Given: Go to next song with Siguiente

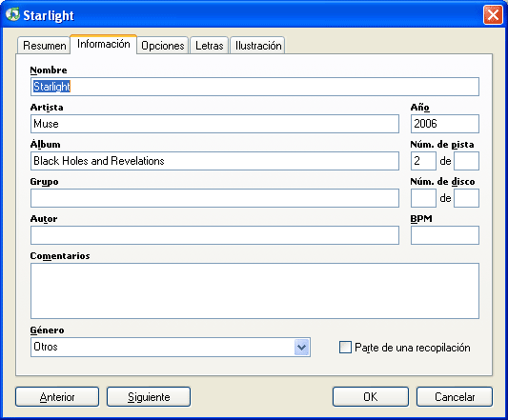Looking at the screenshot, I should click(149, 397).
